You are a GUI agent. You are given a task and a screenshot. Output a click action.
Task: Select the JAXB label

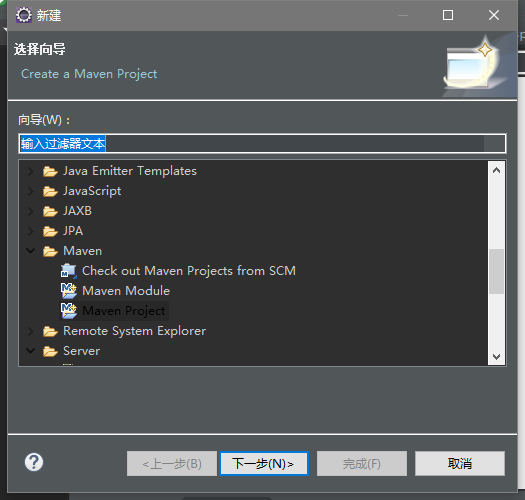(77, 211)
